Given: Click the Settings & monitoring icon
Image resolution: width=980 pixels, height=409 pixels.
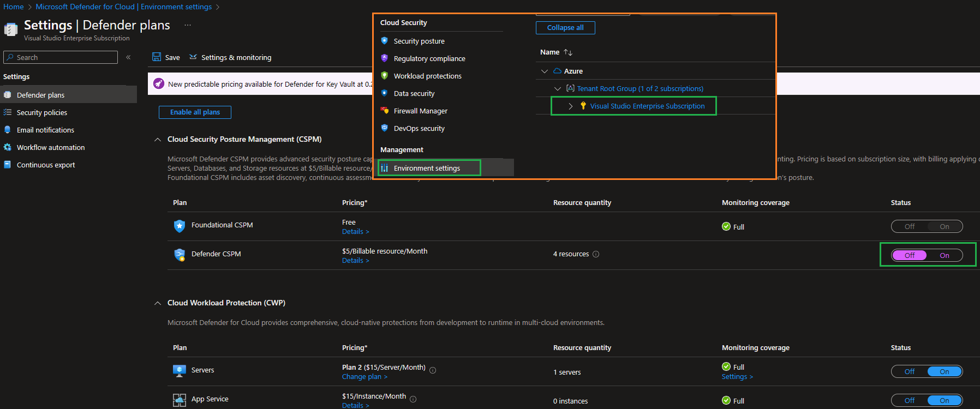Looking at the screenshot, I should (193, 57).
